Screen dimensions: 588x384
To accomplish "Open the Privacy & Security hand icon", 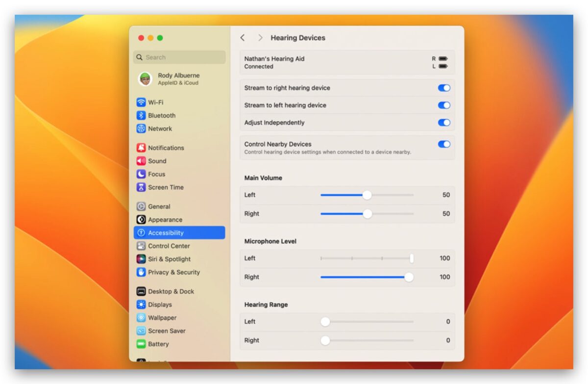I will pos(141,272).
